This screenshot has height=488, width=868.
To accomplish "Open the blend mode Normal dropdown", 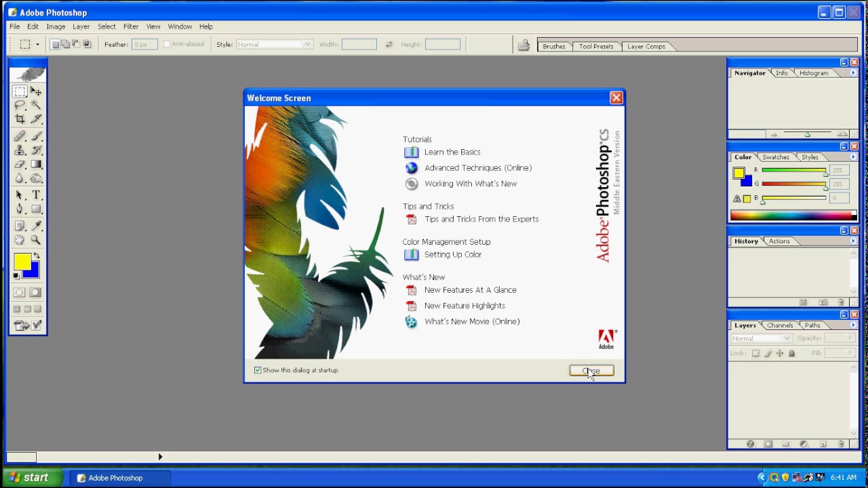I will click(761, 338).
